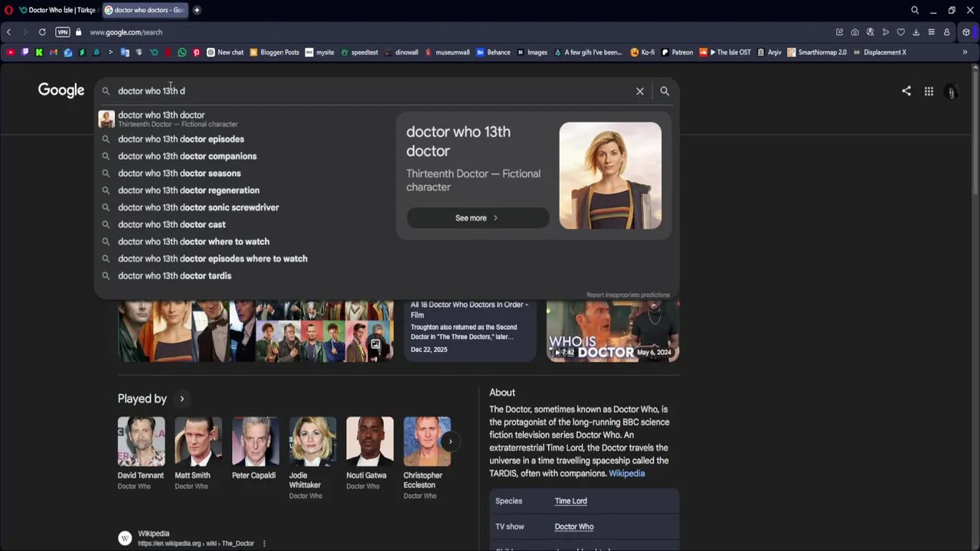Reload the current page
The width and height of the screenshot is (980, 551).
click(x=42, y=32)
